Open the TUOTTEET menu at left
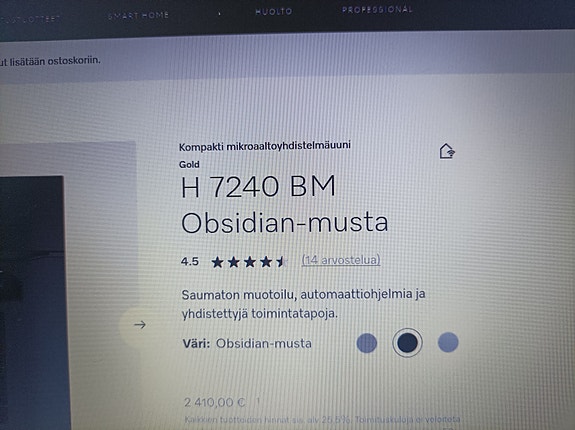This screenshot has width=575, height=430. (x=30, y=19)
